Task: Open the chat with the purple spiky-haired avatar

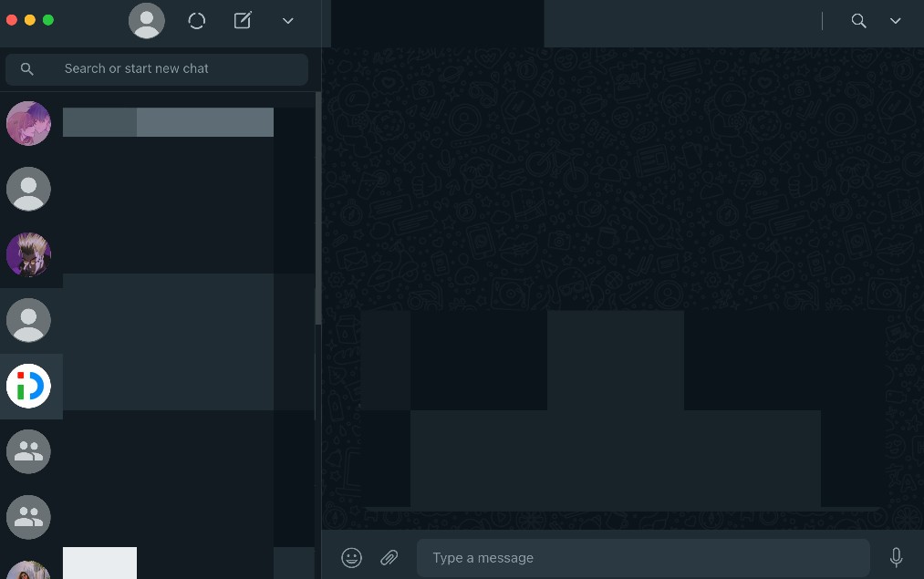Action: point(28,254)
